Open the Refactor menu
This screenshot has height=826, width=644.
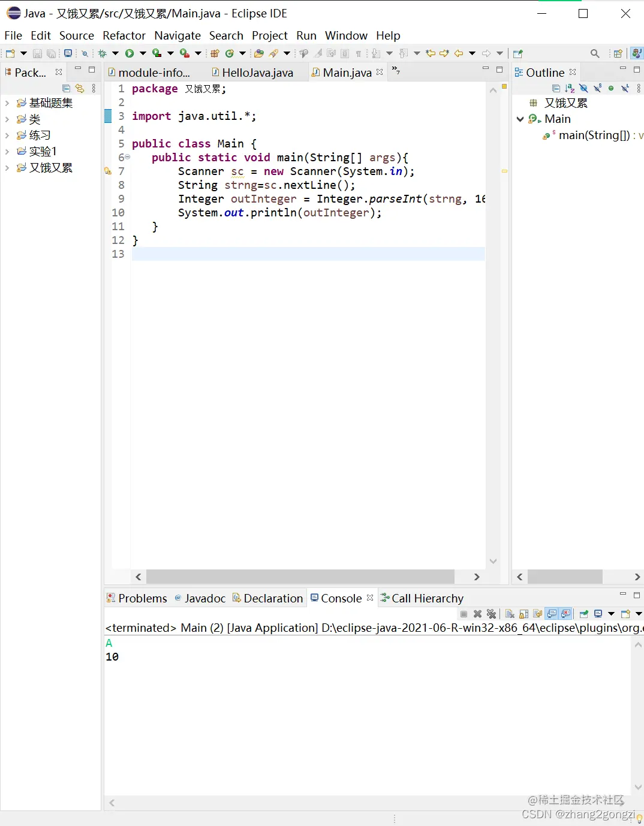tap(124, 35)
